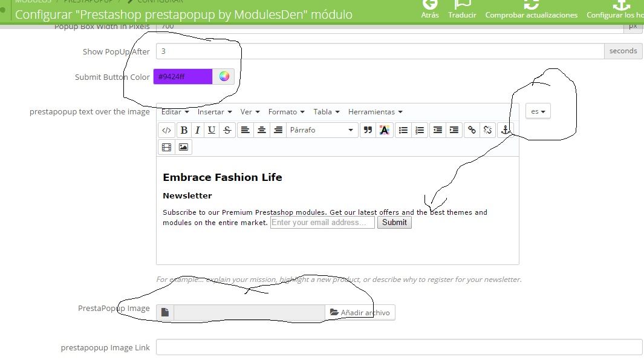Image resolution: width=644 pixels, height=360 pixels.
Task: Increase indent in editor
Action: click(x=454, y=130)
